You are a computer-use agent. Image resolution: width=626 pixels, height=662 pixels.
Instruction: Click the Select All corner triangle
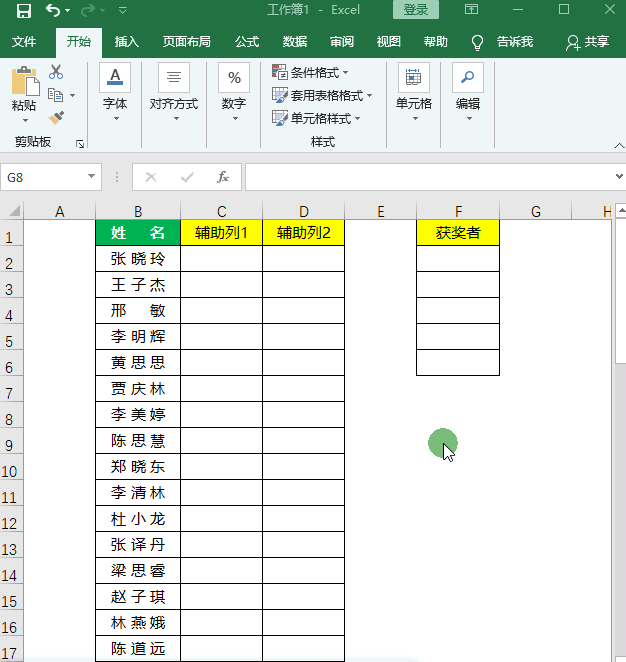coord(14,211)
